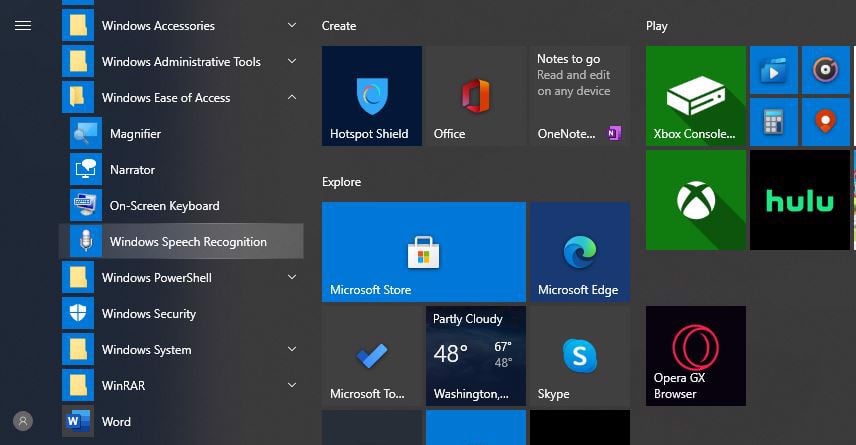Click the Windows PowerShell label
This screenshot has height=445, width=856.
pos(157,278)
